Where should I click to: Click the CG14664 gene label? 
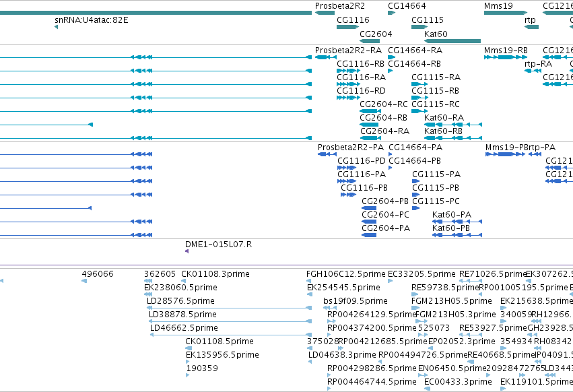pyautogui.click(x=407, y=6)
